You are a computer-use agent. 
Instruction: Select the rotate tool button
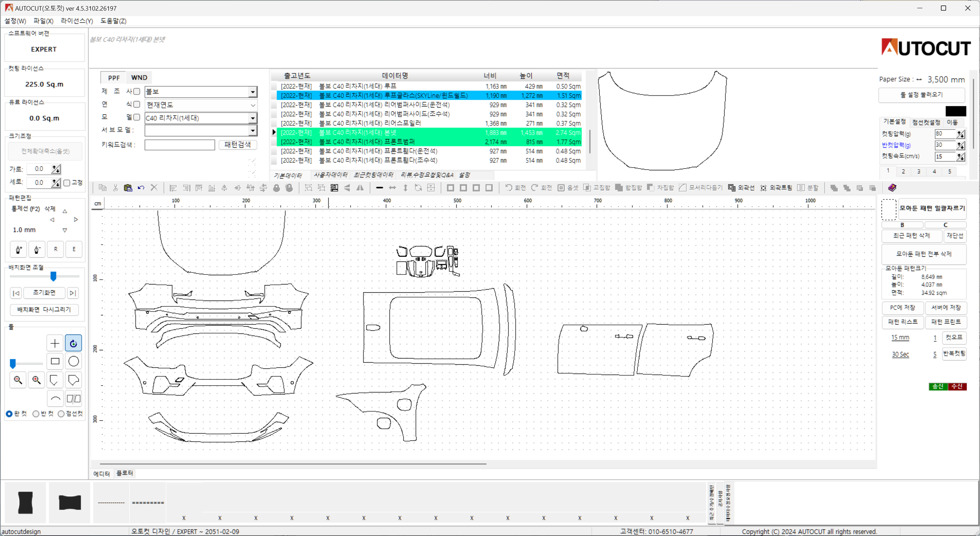(73, 343)
